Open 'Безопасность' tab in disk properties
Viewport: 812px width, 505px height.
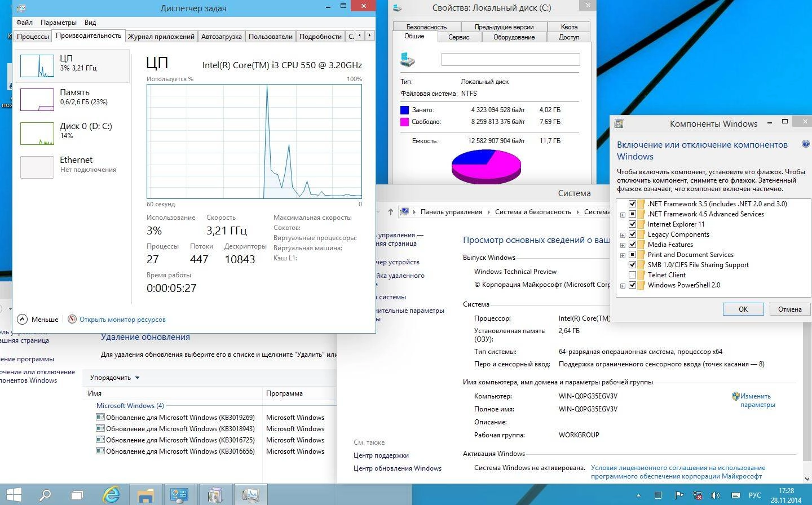click(x=426, y=26)
